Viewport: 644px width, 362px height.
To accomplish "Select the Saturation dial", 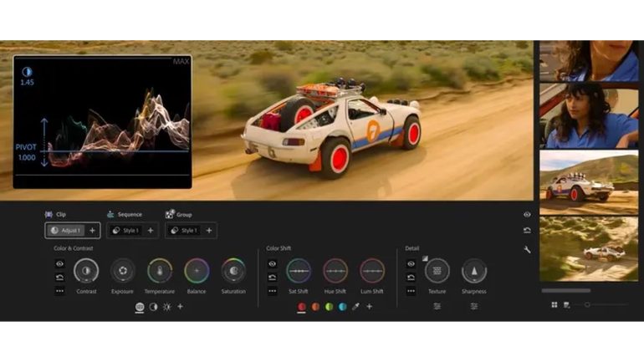I will [x=233, y=271].
